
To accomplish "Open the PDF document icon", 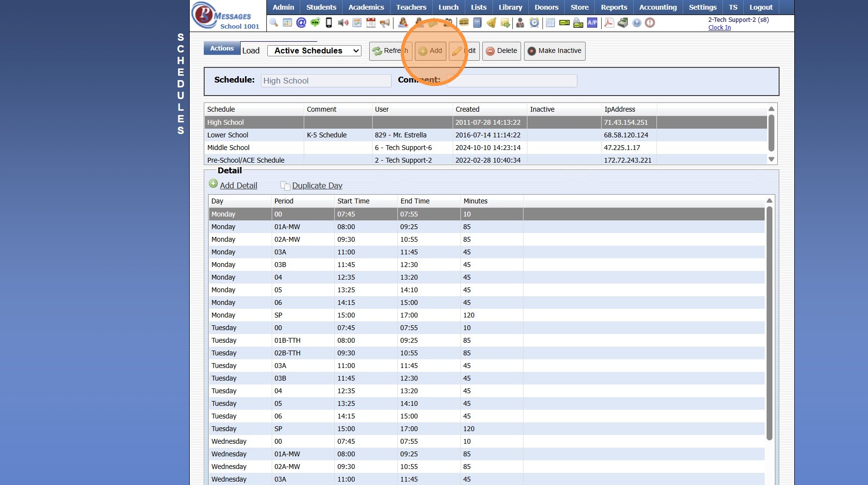I will coord(609,23).
